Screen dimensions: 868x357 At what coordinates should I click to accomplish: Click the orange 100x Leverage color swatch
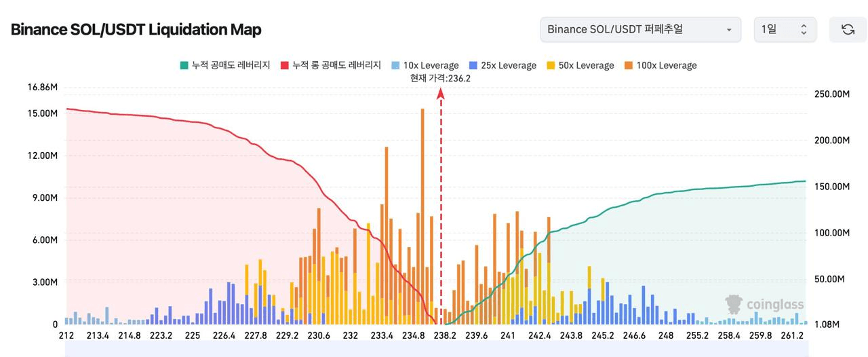627,65
